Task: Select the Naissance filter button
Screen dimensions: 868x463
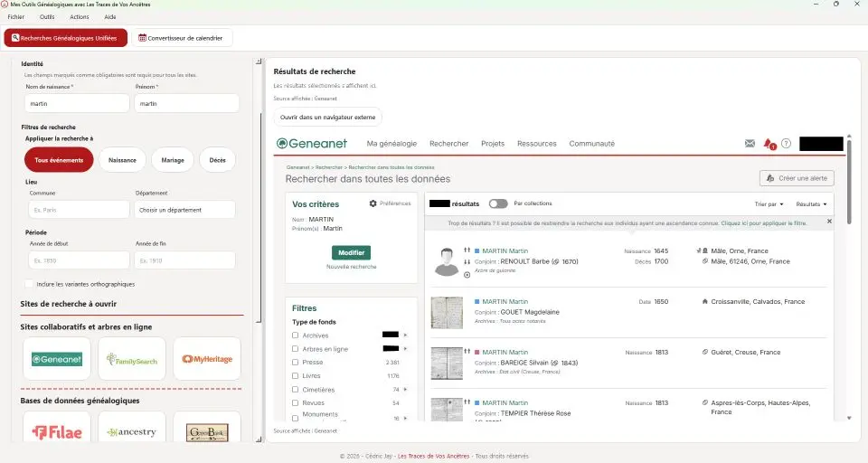Action: tap(122, 160)
